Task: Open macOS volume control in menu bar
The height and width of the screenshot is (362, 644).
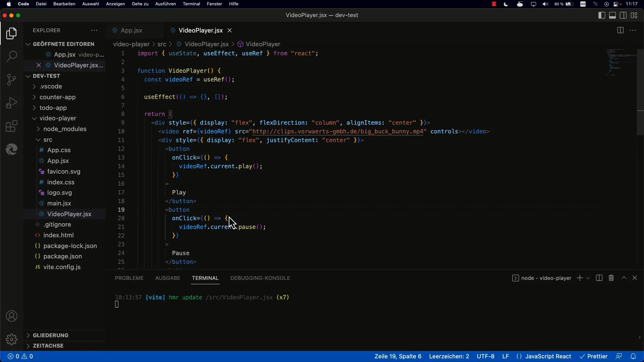Action: (x=545, y=4)
